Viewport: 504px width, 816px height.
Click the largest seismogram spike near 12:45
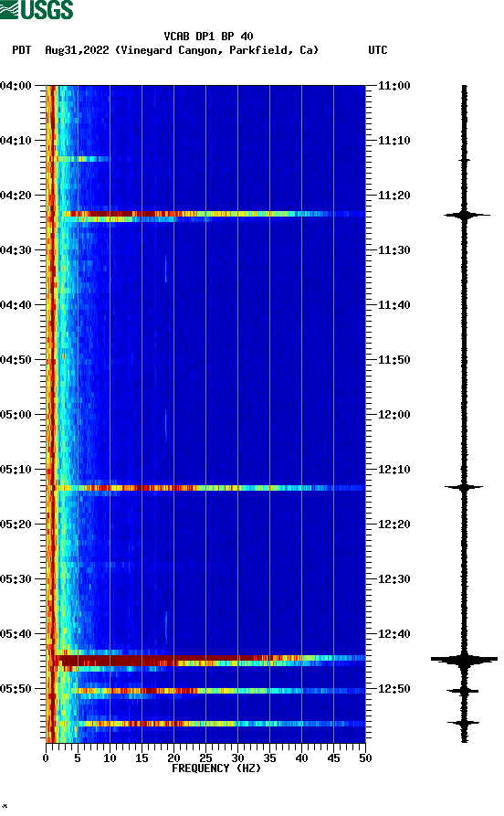point(464,660)
